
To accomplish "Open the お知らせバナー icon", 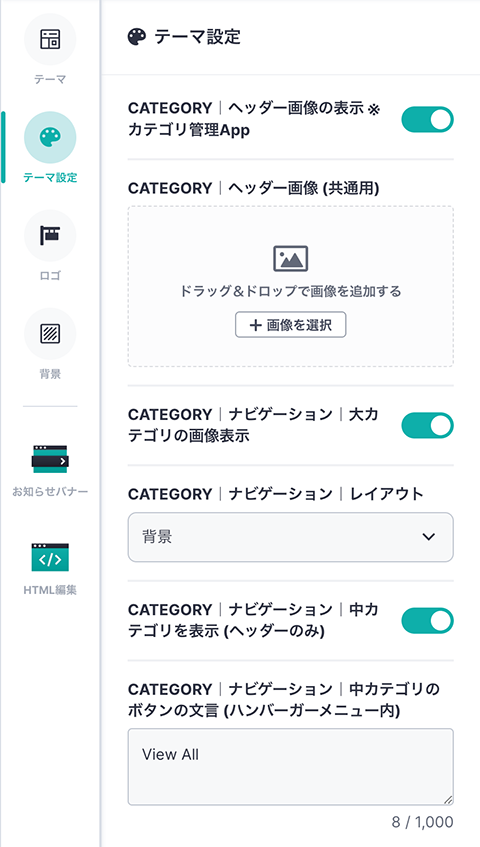I will click(x=50, y=459).
